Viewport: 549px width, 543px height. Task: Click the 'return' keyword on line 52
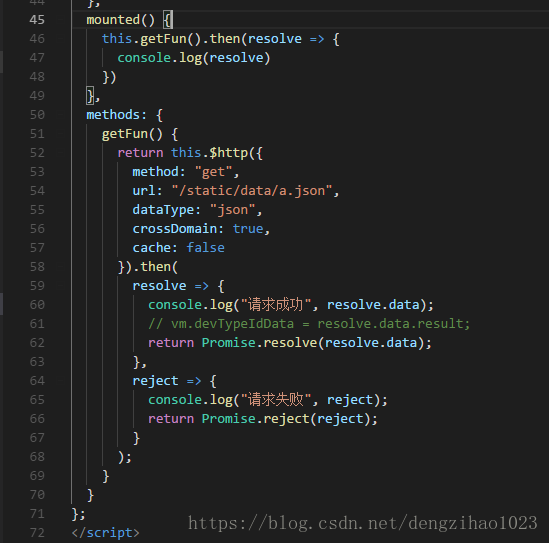[140, 153]
